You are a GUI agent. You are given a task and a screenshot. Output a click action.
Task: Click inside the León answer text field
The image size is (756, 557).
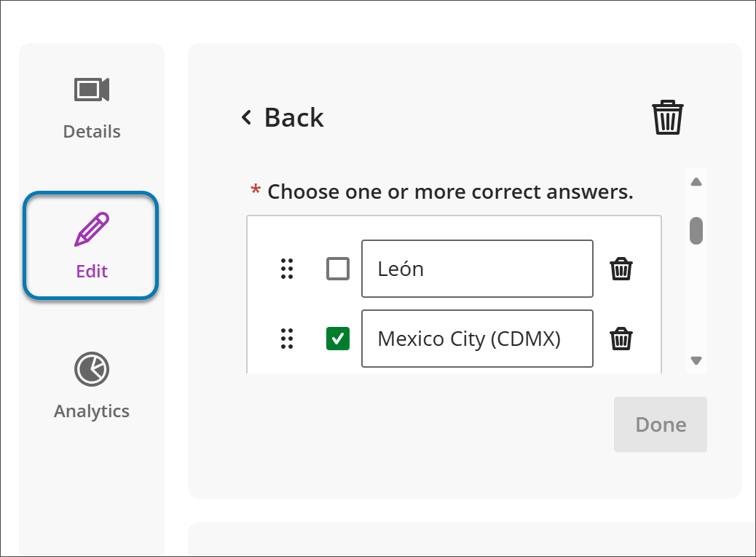(477, 269)
